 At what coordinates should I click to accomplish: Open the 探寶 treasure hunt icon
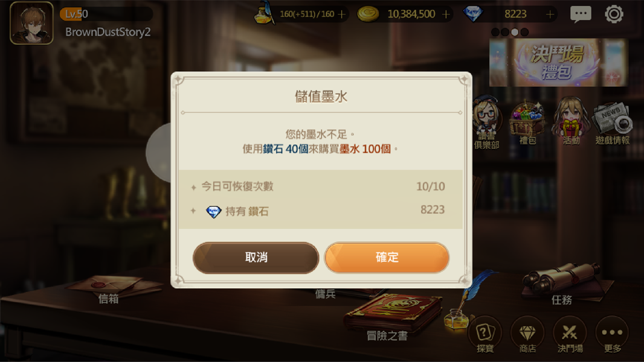(485, 334)
